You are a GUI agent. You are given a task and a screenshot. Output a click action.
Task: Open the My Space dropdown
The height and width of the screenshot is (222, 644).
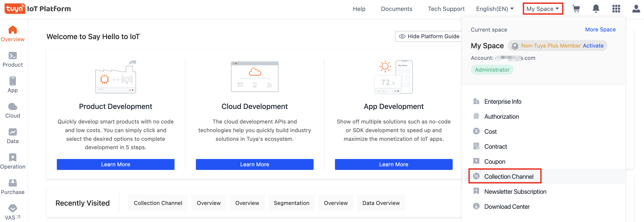(x=542, y=9)
